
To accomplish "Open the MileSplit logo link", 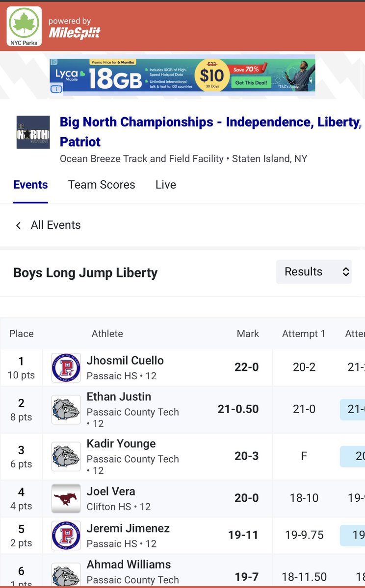I will (x=75, y=29).
